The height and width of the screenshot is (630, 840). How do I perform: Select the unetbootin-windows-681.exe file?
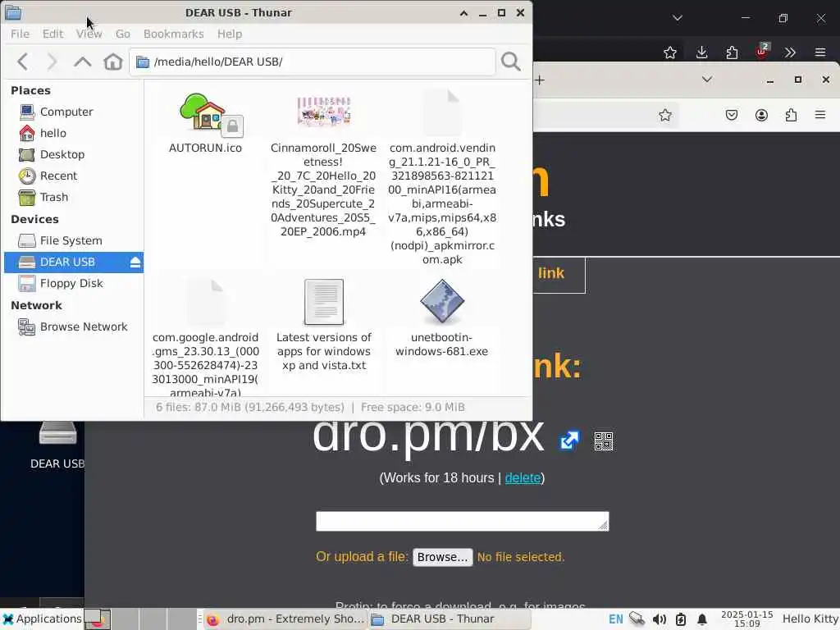coord(442,302)
